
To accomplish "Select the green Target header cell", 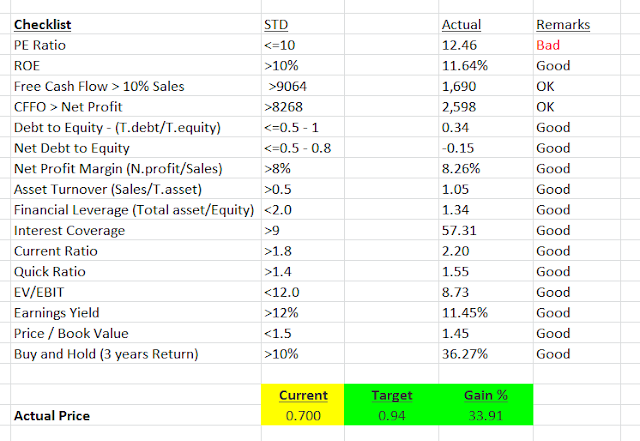I will coord(391,395).
